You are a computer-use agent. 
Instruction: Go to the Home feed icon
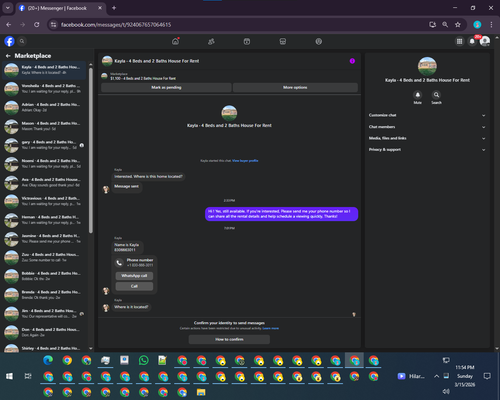coord(175,41)
